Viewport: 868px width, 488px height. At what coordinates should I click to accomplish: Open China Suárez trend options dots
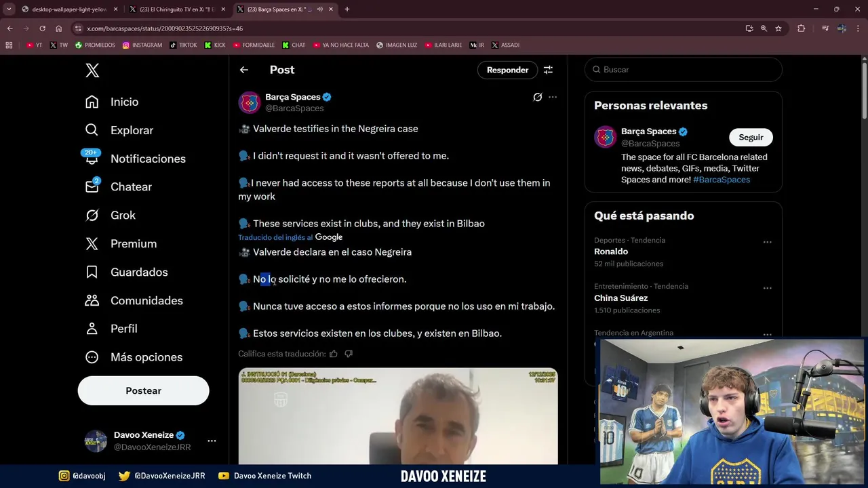click(x=767, y=288)
